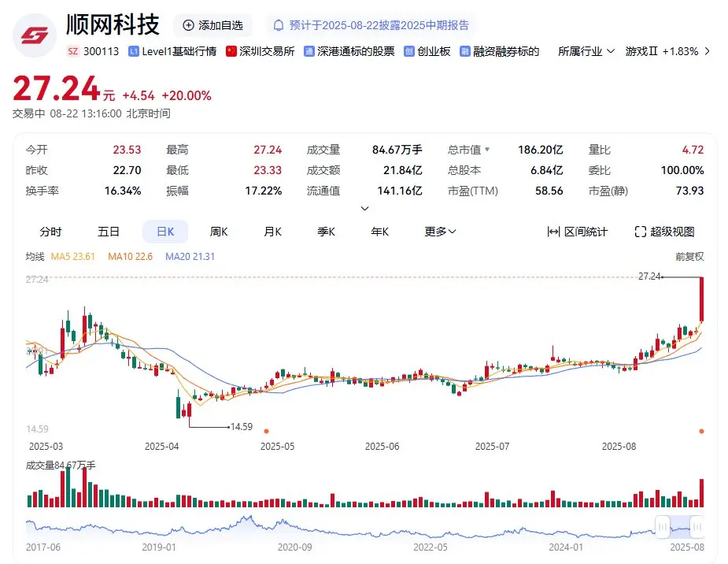Click the 27.24 high price marker
The width and height of the screenshot is (728, 564).
pyautogui.click(x=649, y=276)
